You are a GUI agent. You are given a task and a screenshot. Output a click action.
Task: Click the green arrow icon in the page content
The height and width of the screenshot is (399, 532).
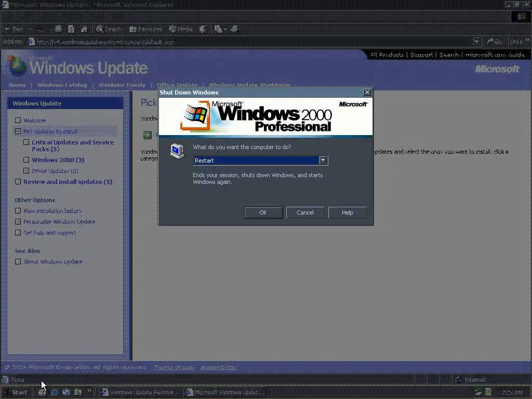(x=148, y=136)
